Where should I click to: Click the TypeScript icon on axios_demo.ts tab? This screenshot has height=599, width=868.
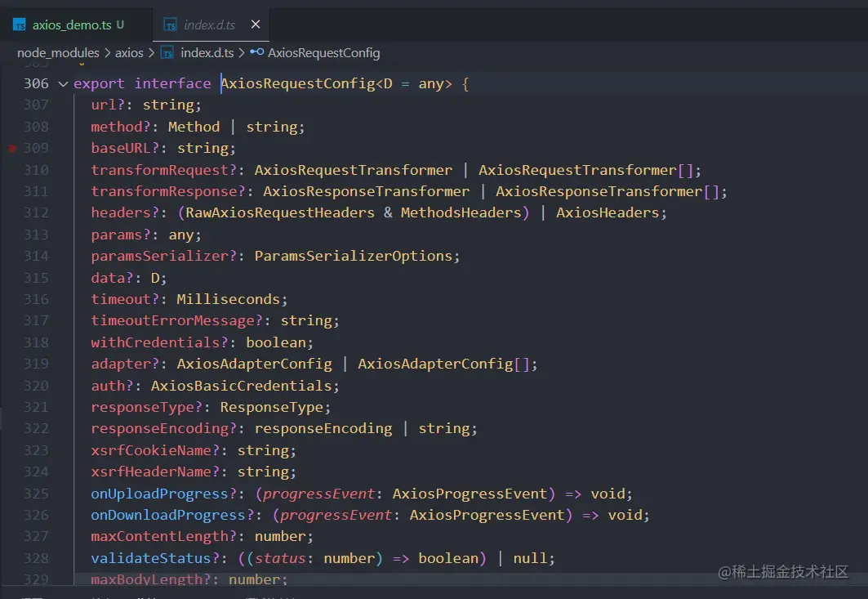point(20,25)
